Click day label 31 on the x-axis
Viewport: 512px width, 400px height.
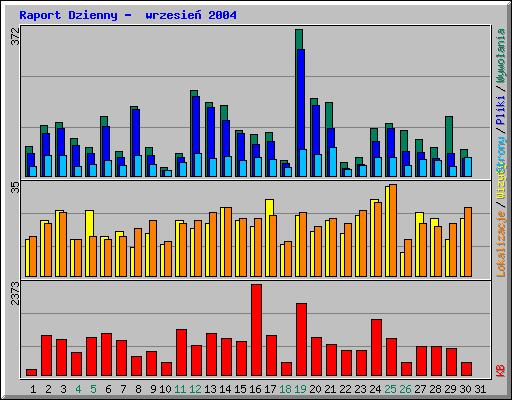(480, 389)
